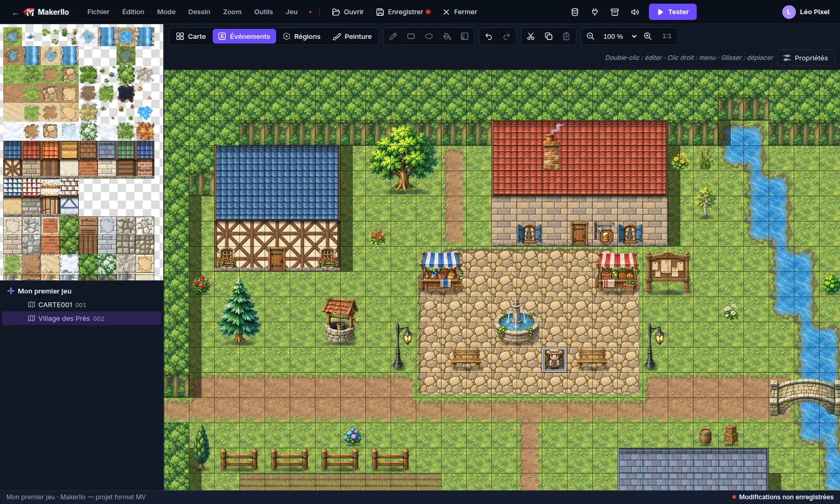Viewport: 840px width, 504px height.
Task: Open the Outils menu
Action: point(264,12)
